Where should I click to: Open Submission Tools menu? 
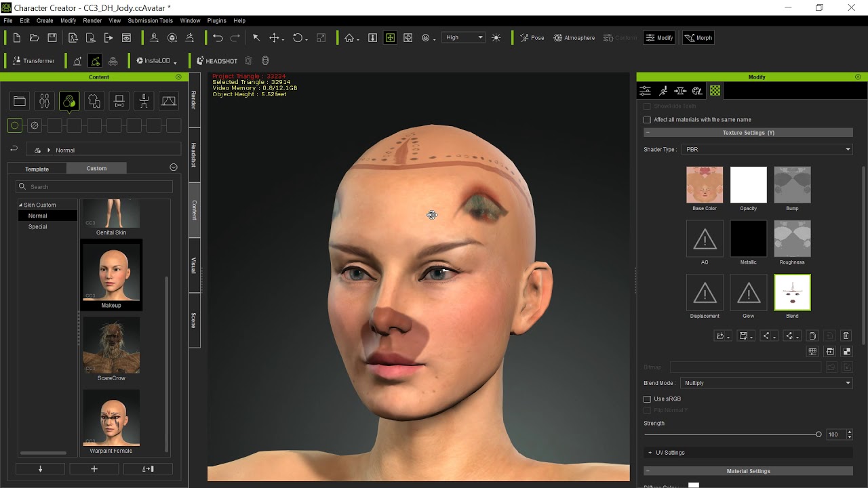pos(151,21)
